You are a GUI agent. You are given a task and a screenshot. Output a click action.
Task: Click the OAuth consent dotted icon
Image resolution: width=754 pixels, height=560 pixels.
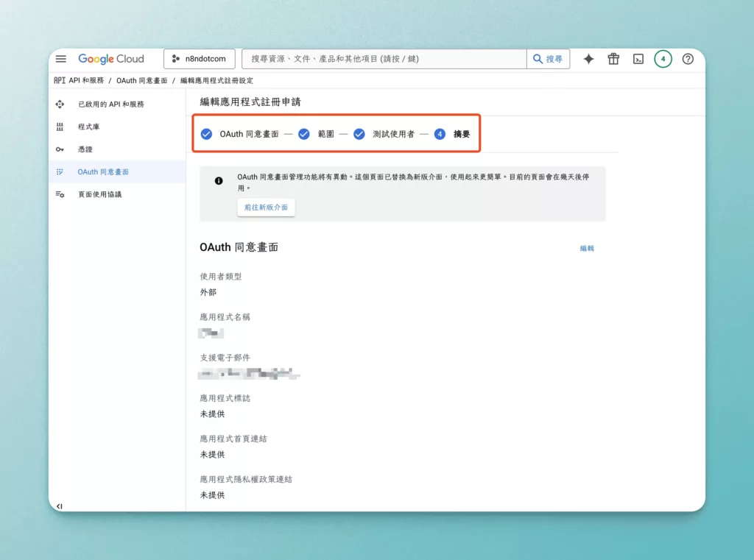click(60, 171)
